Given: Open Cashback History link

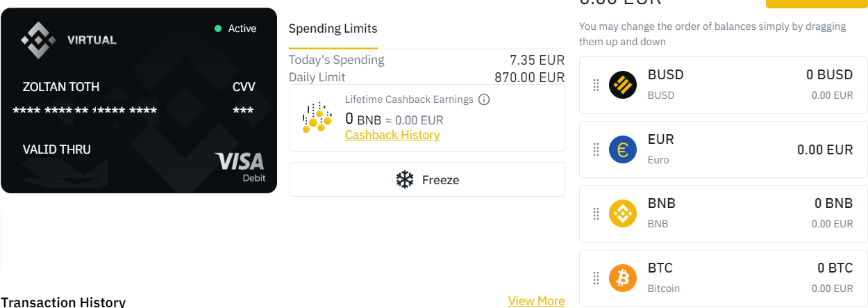Looking at the screenshot, I should (x=392, y=135).
